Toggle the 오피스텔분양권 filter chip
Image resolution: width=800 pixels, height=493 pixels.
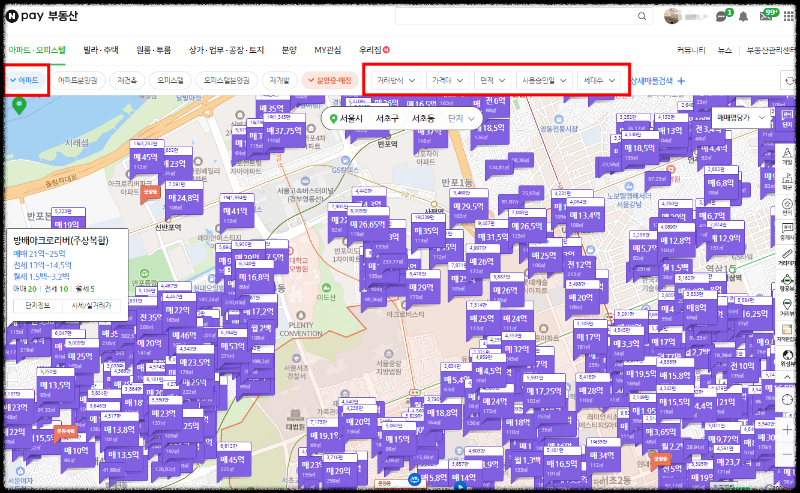pos(227,80)
